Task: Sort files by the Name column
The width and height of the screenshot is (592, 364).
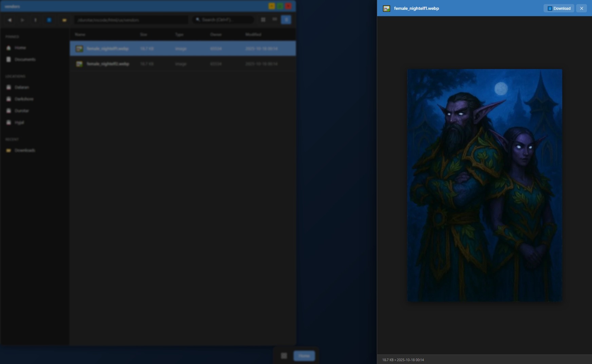Action: [x=80, y=35]
